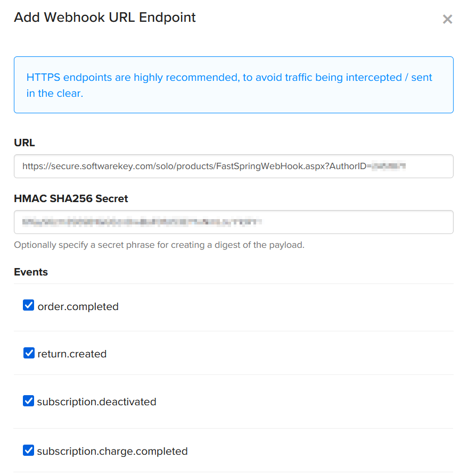Click the "order.completed" label text
The image size is (460, 476).
(78, 307)
